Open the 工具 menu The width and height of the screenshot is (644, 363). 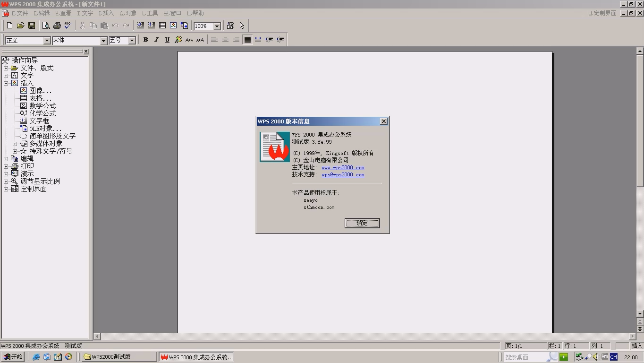150,13
